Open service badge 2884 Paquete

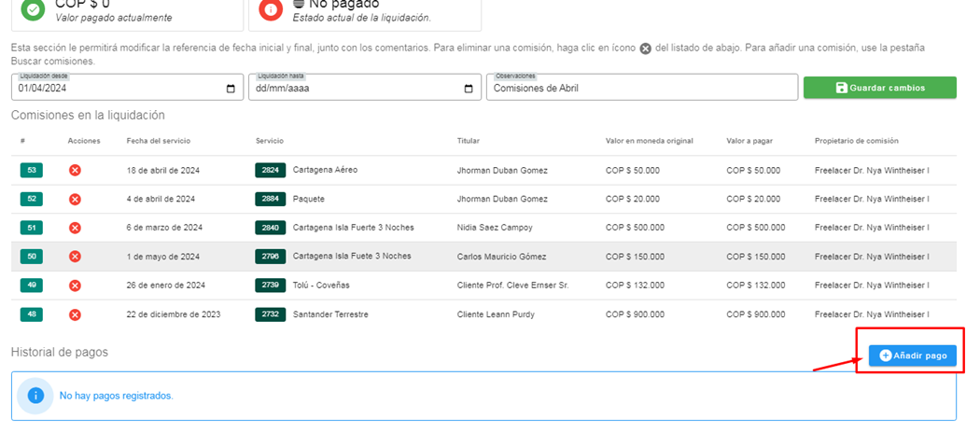coord(270,200)
